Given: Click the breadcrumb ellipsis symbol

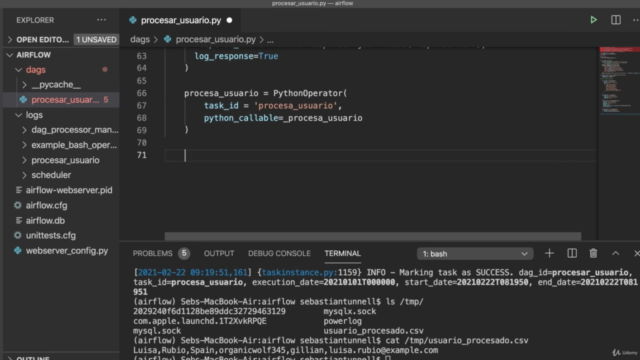Looking at the screenshot, I should [270, 40].
